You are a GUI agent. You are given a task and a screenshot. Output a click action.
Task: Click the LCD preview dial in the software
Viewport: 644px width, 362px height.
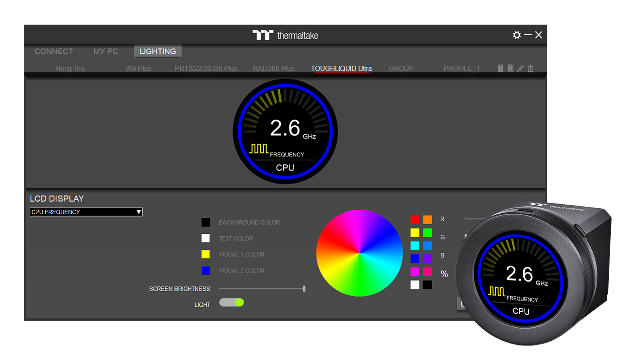click(x=285, y=132)
